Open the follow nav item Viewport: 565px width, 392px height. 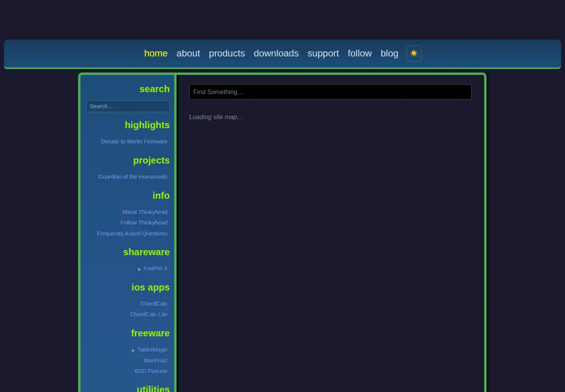[x=360, y=53]
